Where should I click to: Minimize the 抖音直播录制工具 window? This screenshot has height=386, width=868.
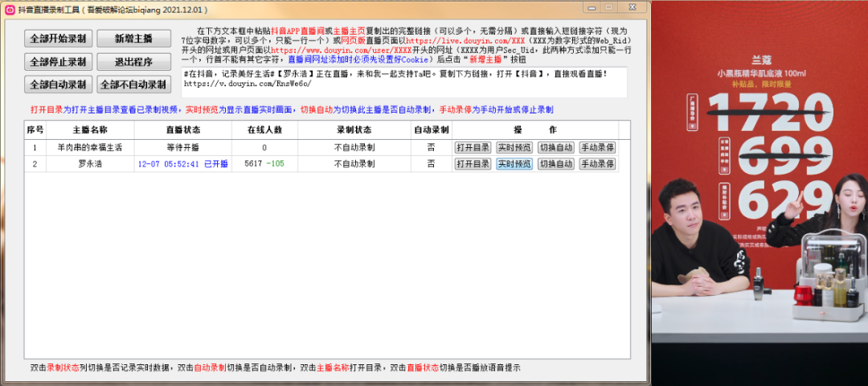tap(592, 7)
